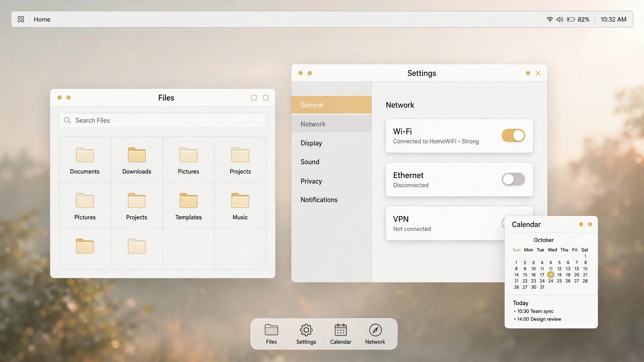Launch Calendar from the dock

tap(341, 334)
